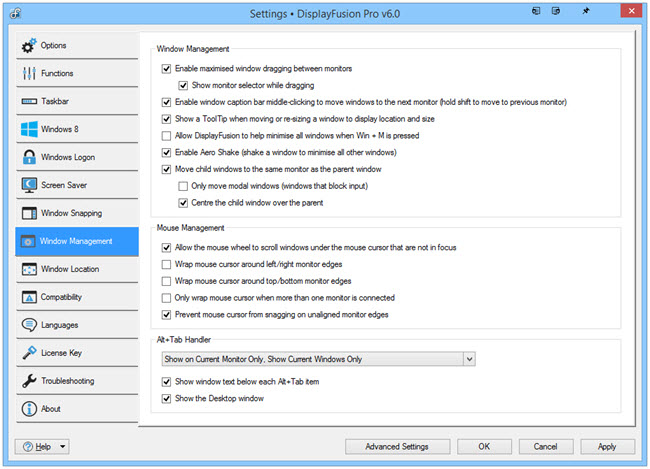Uncheck Show the Desktop window
Image resolution: width=650 pixels, height=469 pixels.
(x=166, y=399)
